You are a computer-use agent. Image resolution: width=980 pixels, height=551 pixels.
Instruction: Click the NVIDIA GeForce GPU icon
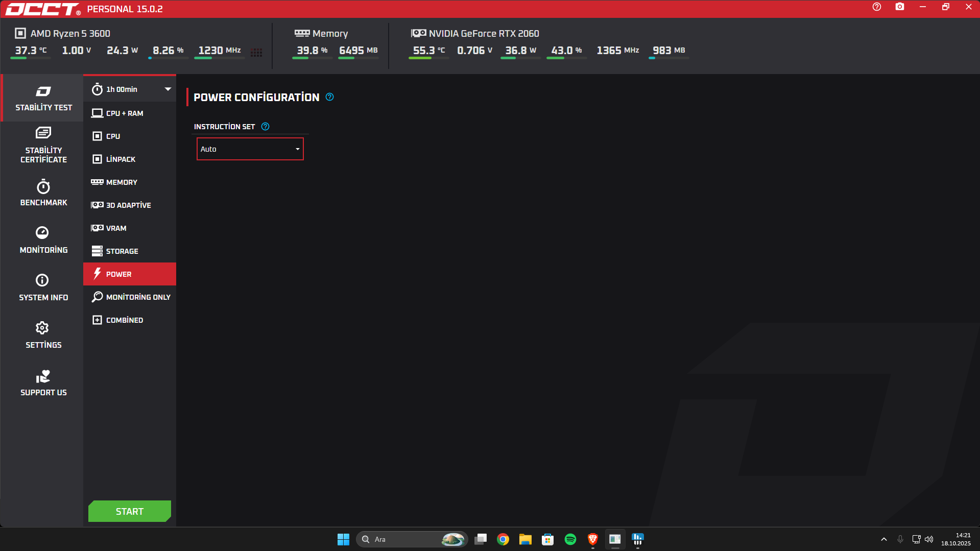(x=419, y=33)
